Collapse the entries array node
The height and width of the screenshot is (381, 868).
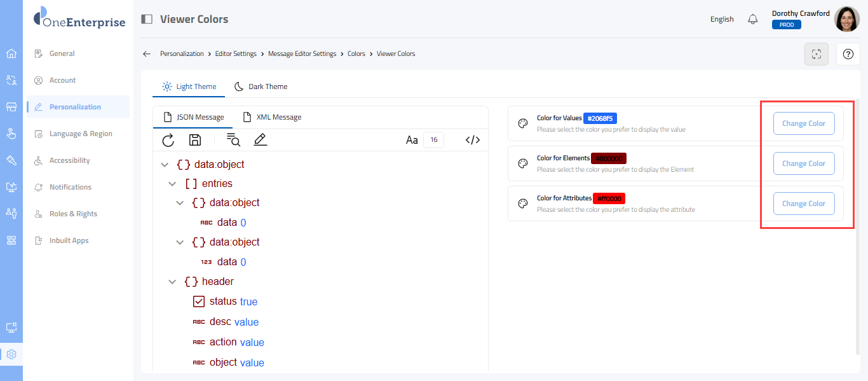click(x=172, y=184)
